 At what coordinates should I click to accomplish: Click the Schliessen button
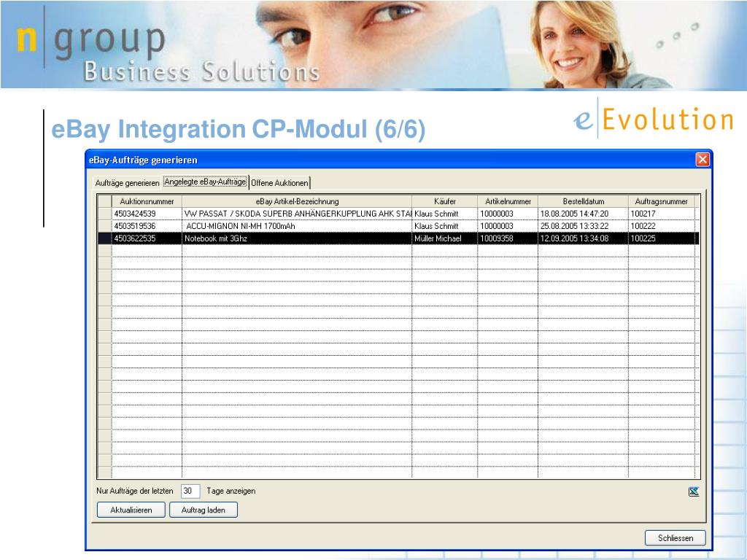pos(675,538)
